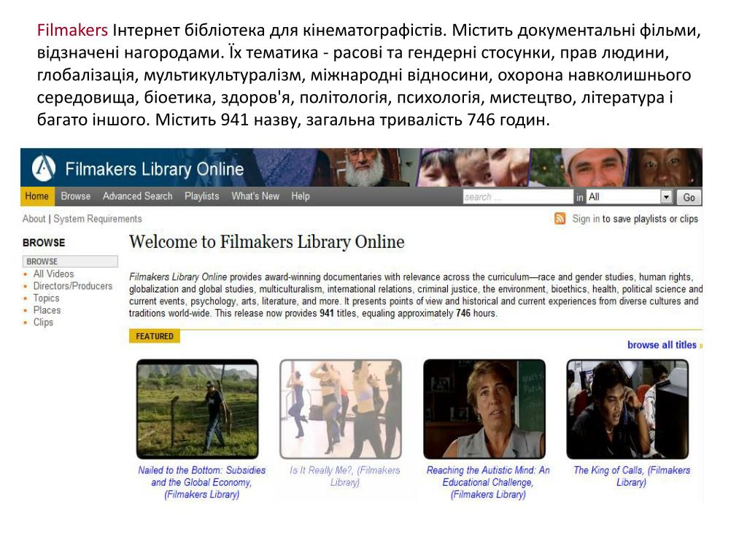Screen dimensions: 747x560
Task: Click the gray BROWSE section header
Action: click(70, 262)
